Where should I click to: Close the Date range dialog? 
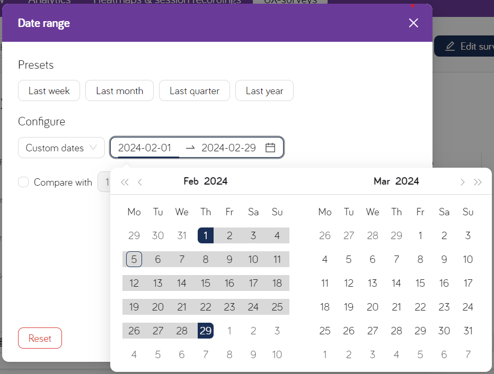(x=413, y=23)
